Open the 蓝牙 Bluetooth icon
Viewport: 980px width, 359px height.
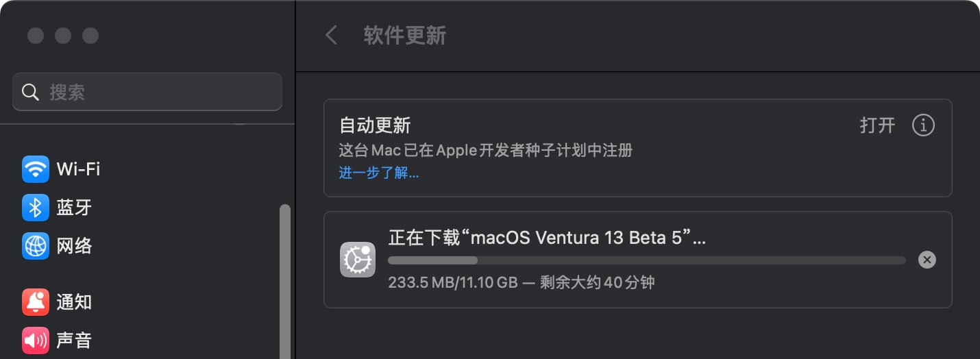(36, 208)
